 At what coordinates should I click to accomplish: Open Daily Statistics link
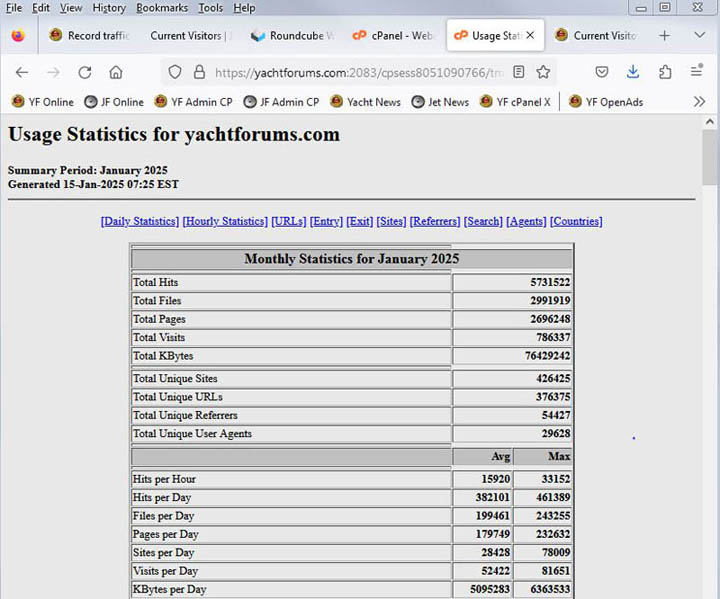pos(140,221)
